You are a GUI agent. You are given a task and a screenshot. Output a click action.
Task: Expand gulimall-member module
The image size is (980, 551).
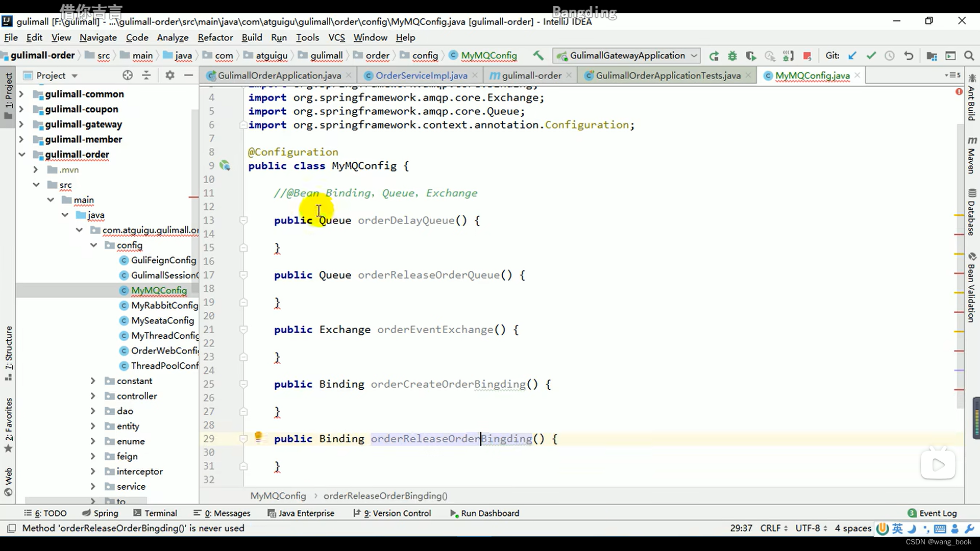point(21,139)
